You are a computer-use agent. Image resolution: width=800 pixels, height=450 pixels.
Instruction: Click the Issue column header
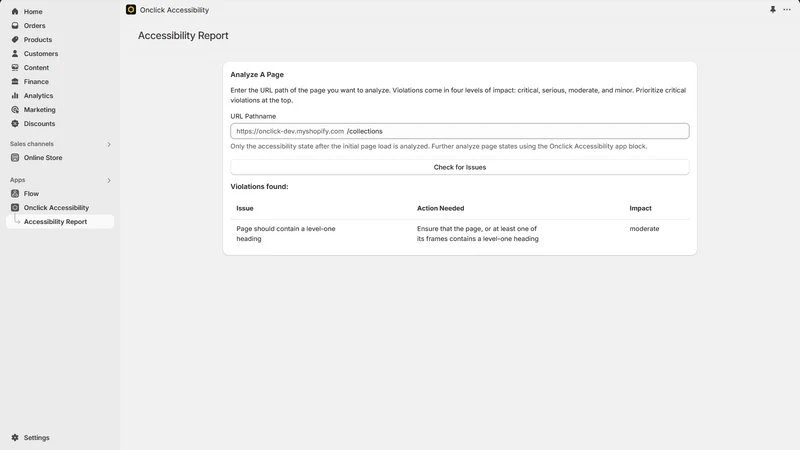[x=245, y=208]
